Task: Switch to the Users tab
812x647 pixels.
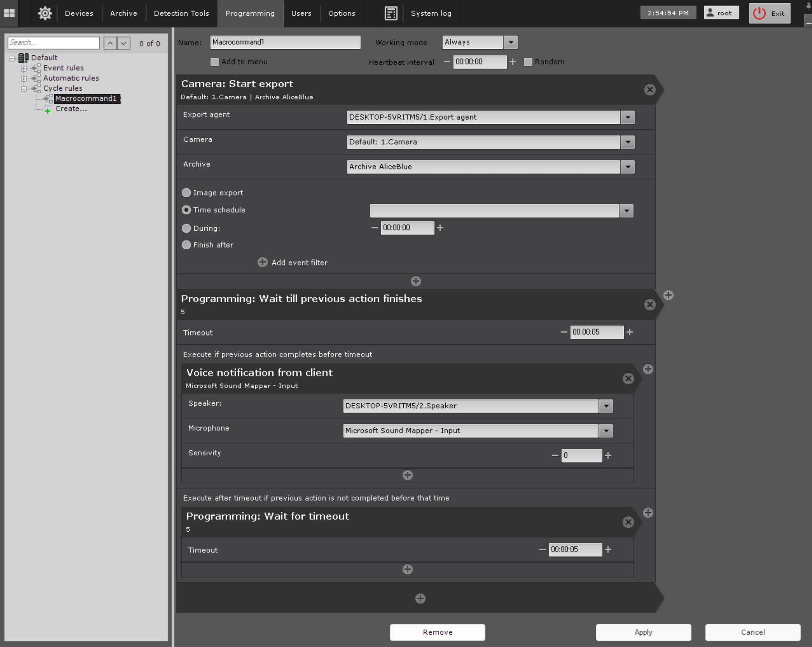Action: (x=301, y=13)
